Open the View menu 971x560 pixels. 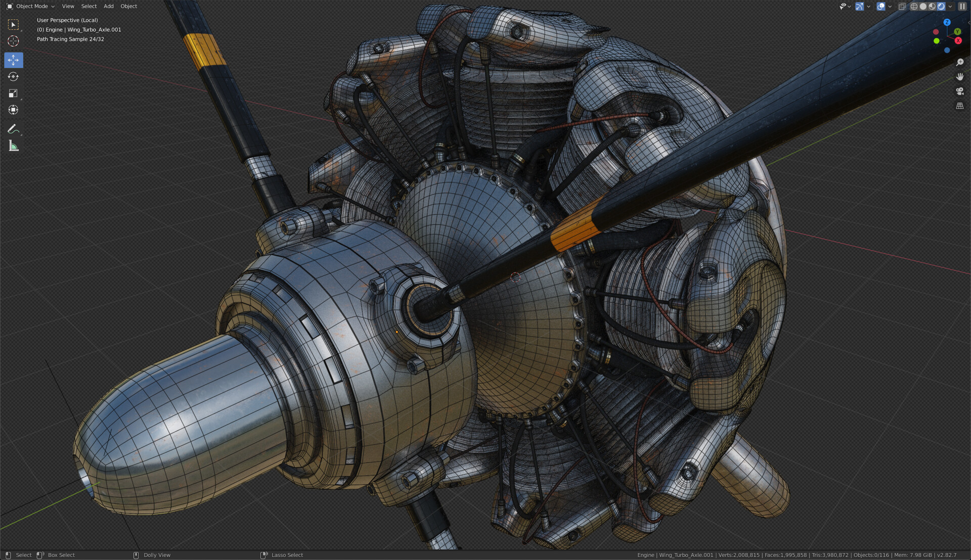tap(68, 6)
